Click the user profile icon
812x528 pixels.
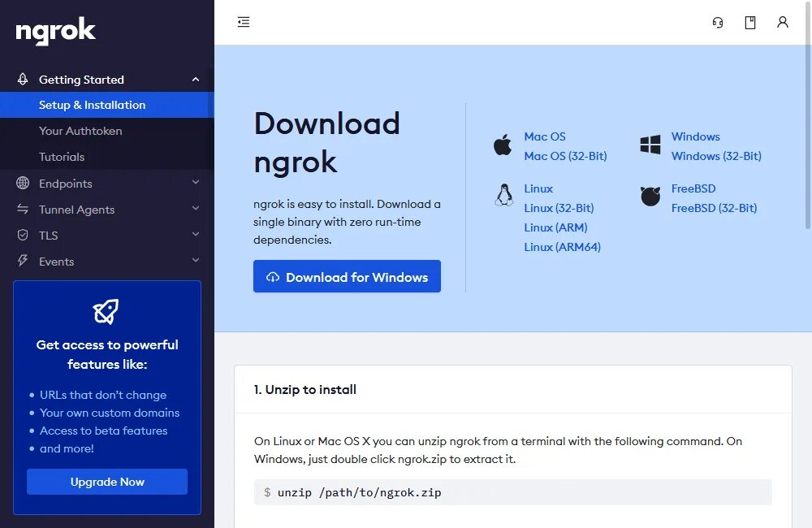point(783,22)
